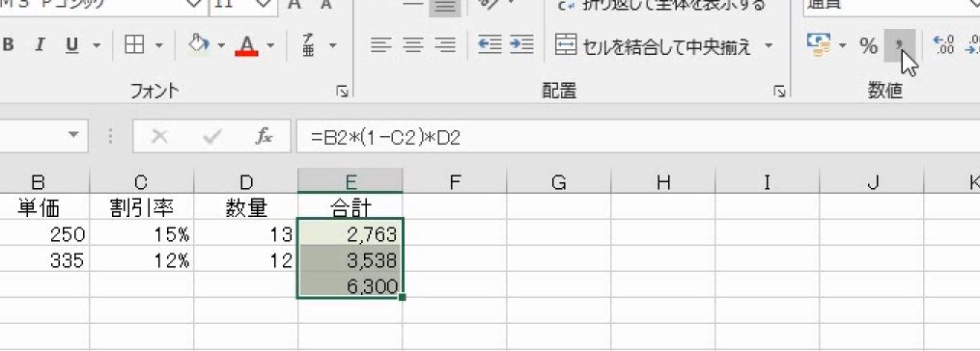Open the font color dropdown arrow

tap(270, 45)
